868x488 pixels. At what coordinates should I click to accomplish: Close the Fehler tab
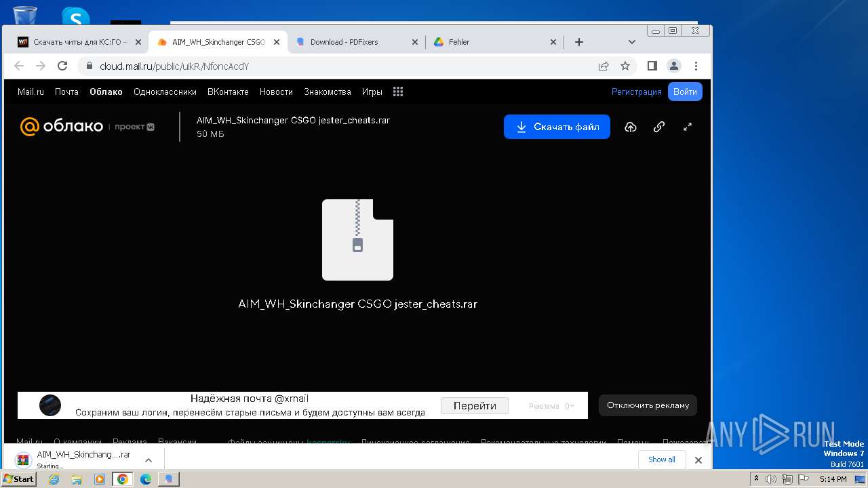(x=553, y=42)
